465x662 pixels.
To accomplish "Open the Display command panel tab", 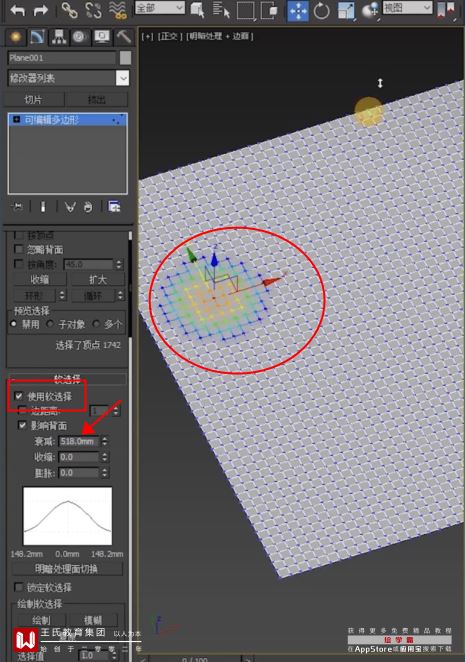I will click(x=101, y=37).
